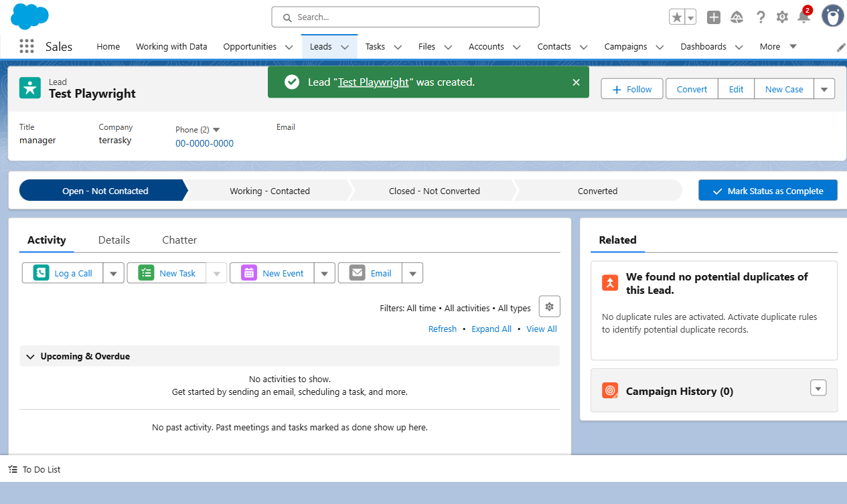The width and height of the screenshot is (847, 504).
Task: Expand the Dashboards tab chevron
Action: click(739, 47)
